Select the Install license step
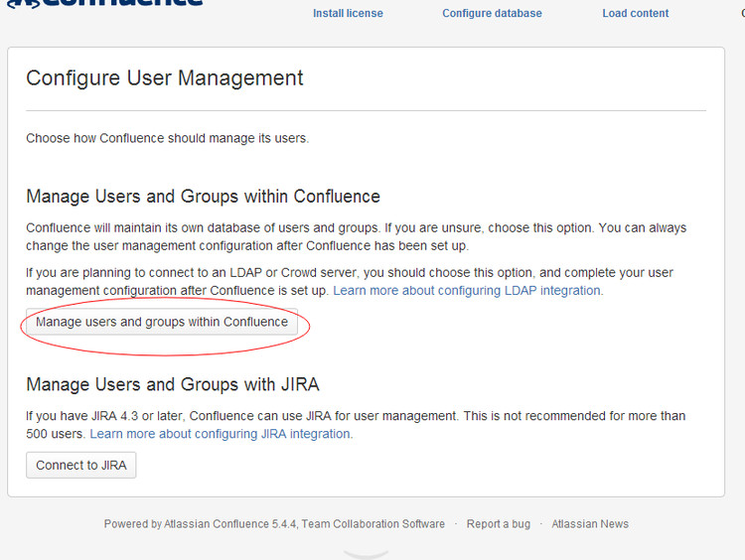 coord(348,13)
